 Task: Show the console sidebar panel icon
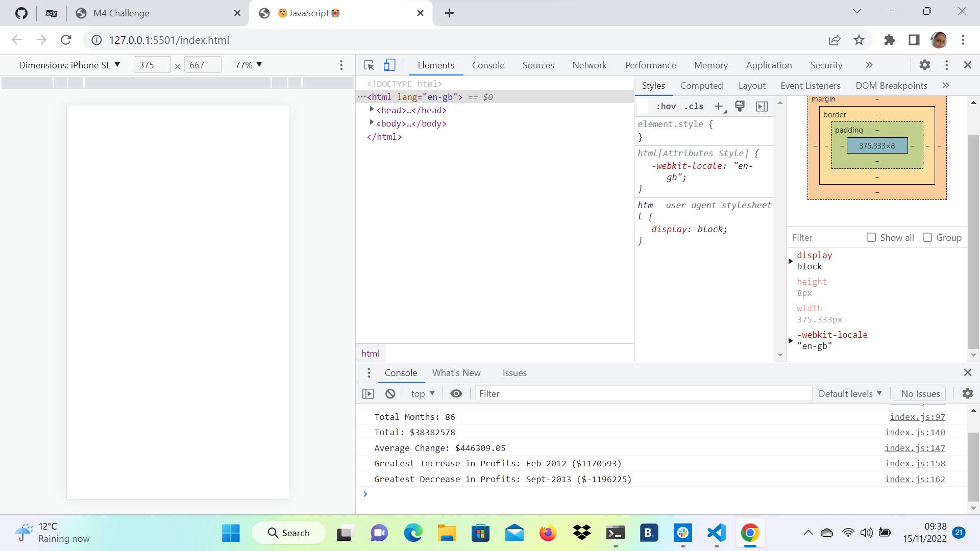tap(368, 393)
